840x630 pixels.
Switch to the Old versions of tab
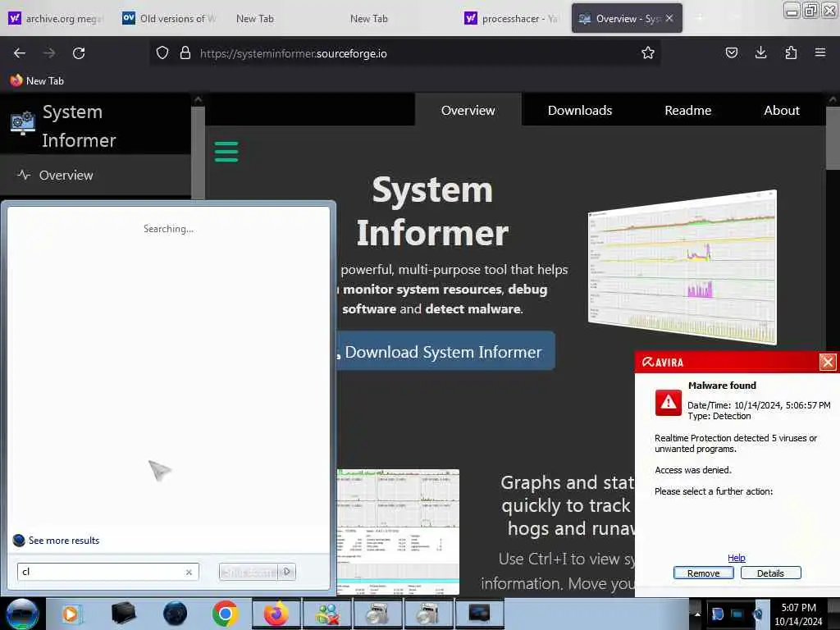[x=170, y=19]
